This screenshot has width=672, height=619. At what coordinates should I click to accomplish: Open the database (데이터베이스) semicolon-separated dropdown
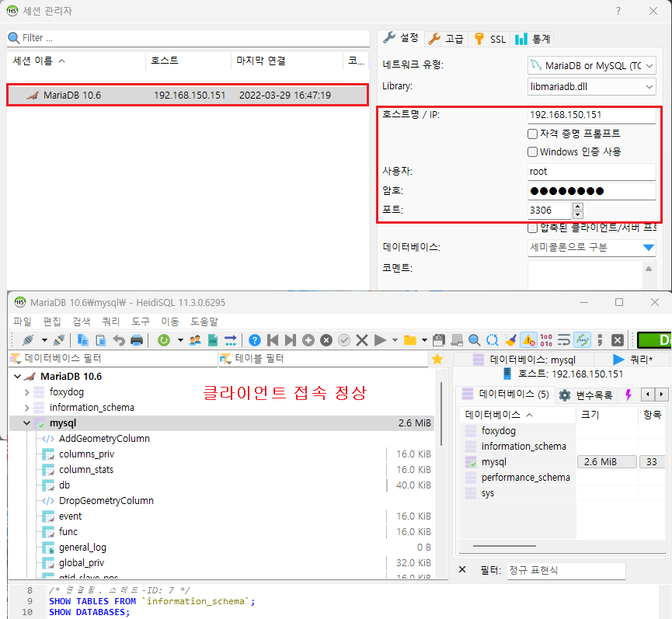[x=591, y=248]
